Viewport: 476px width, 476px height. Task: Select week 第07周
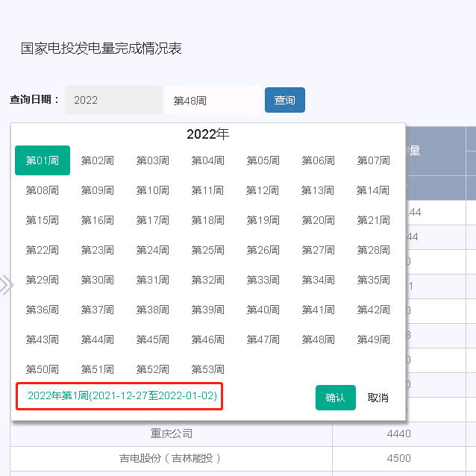tap(374, 160)
